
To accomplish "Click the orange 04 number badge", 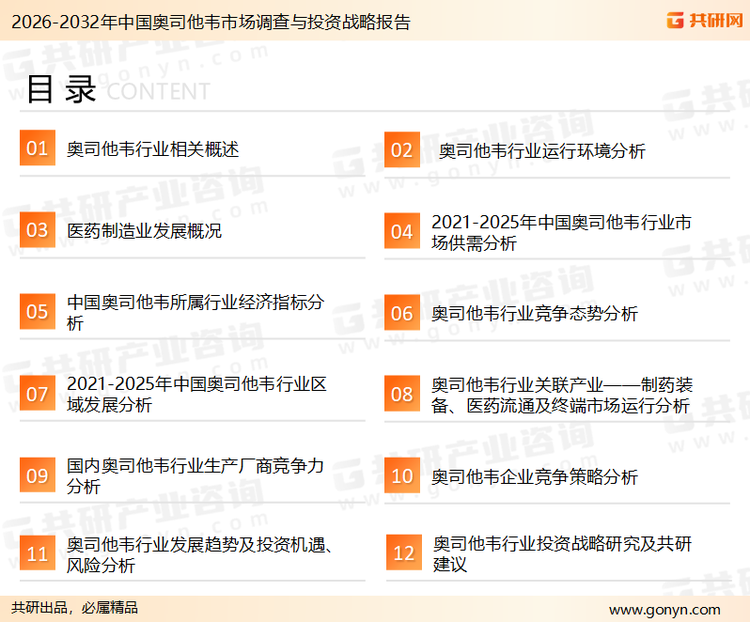I will tap(402, 231).
